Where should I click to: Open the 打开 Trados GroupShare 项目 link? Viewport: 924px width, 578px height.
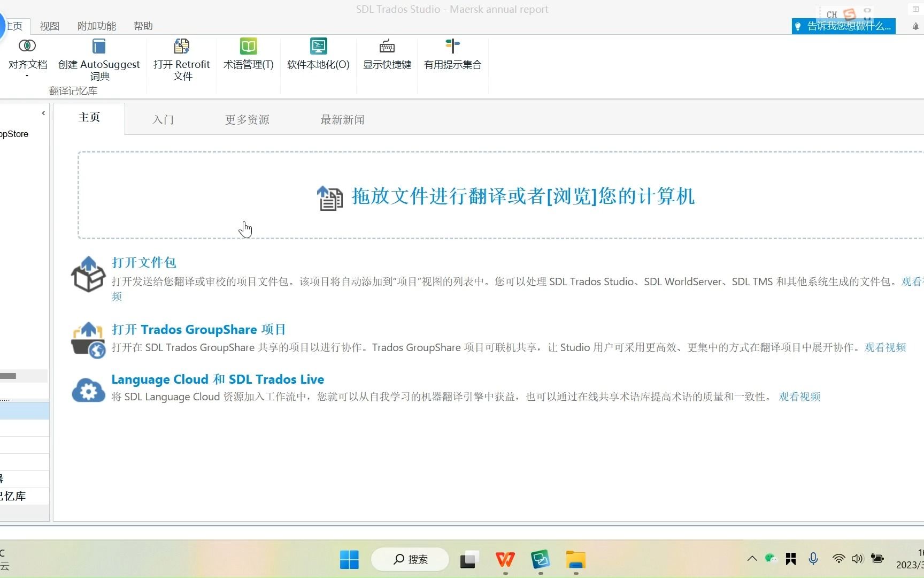point(199,329)
